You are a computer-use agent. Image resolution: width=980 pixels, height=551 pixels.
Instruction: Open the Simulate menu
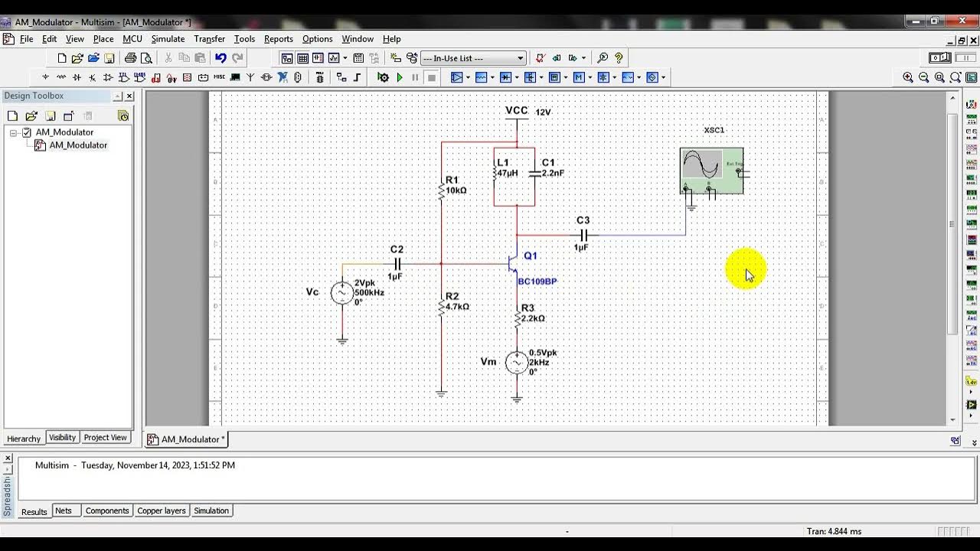(168, 39)
